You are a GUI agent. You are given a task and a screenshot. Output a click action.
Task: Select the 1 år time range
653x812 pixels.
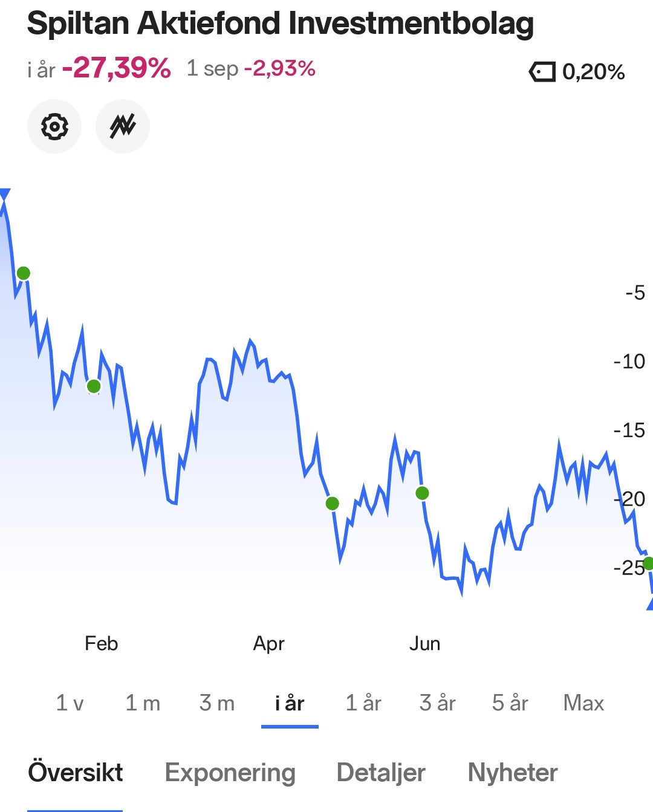363,703
